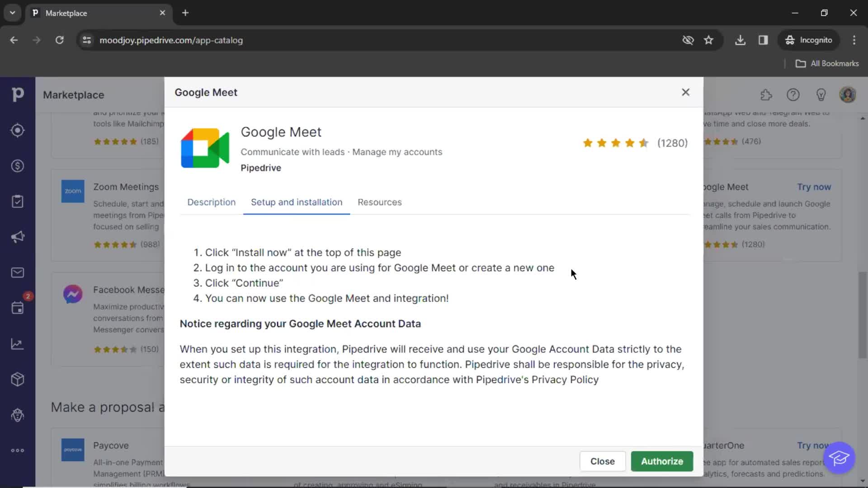
Task: Click the Products catalog icon in sidebar
Action: pyautogui.click(x=17, y=380)
